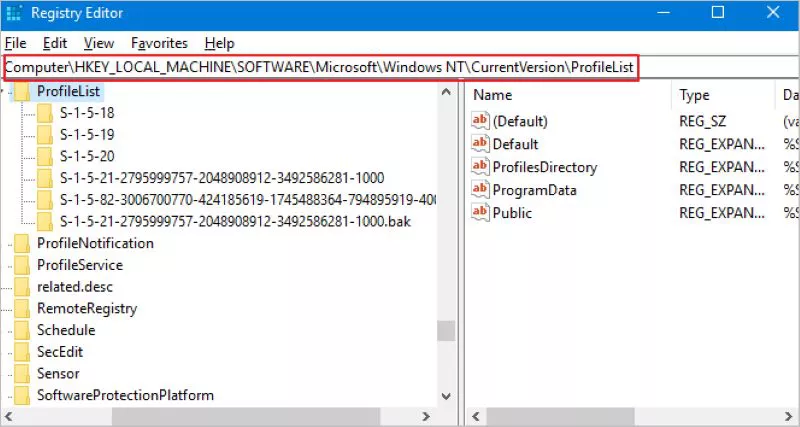Open the Help menu
Viewport: 800px width, 427px height.
219,43
